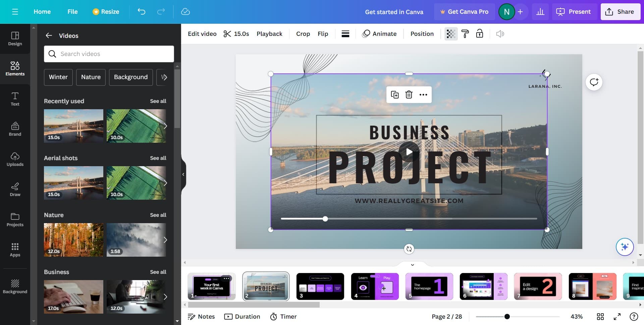Click the Share button
644x325 pixels.
[x=620, y=12]
